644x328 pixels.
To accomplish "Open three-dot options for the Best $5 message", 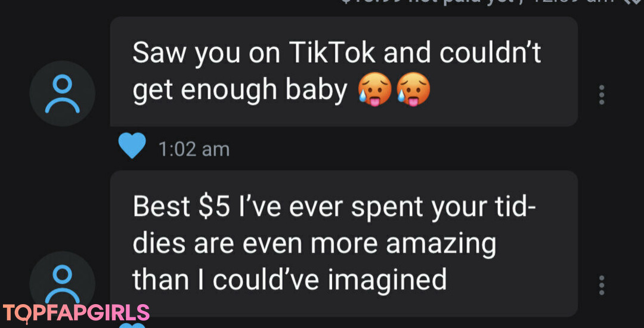I will [x=602, y=285].
